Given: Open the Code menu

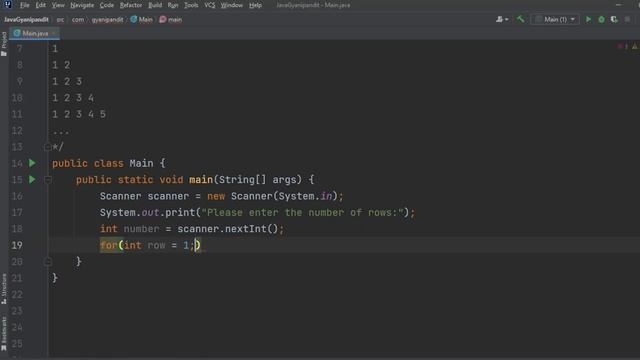Looking at the screenshot, I should click(107, 5).
